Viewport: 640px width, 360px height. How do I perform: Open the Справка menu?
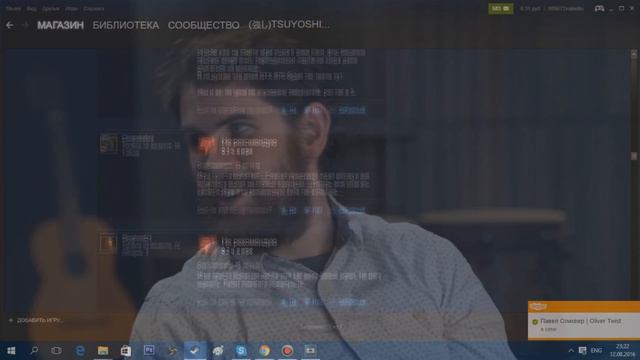click(x=93, y=9)
